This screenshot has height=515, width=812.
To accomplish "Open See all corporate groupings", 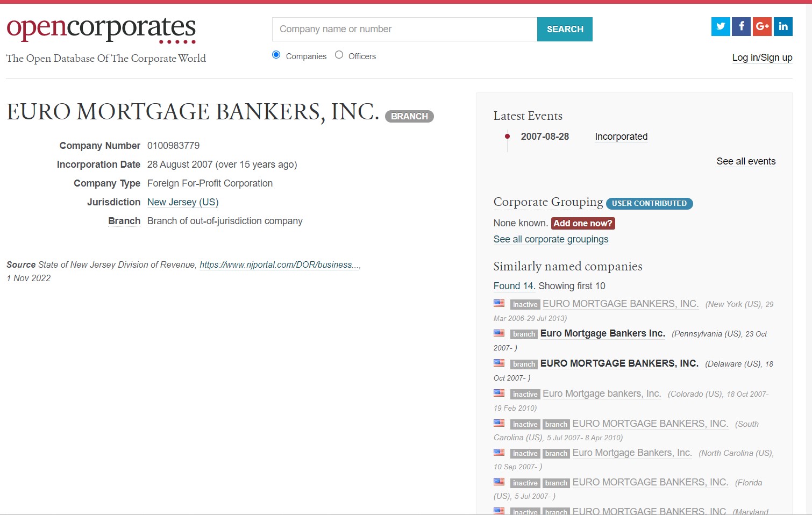I will click(551, 239).
